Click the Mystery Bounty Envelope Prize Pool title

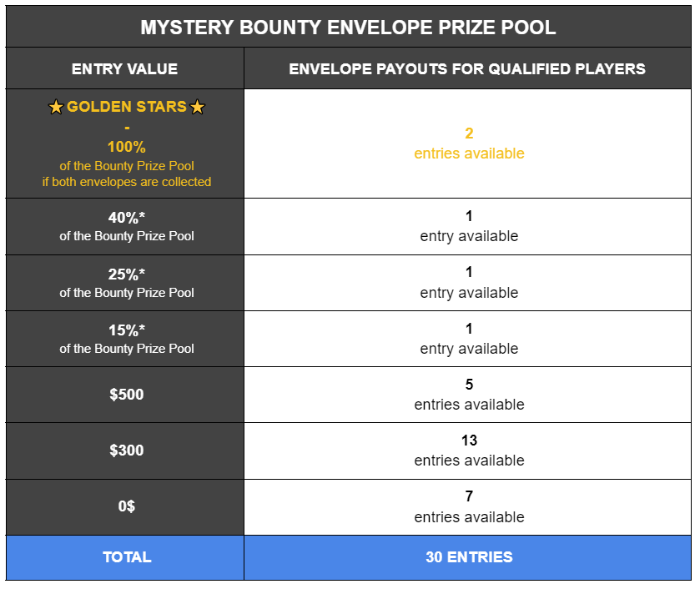(348, 28)
